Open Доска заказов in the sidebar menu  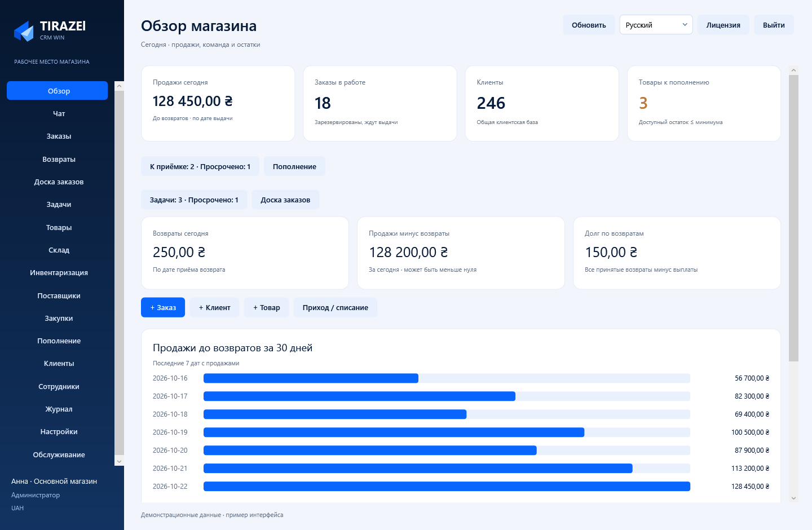58,182
